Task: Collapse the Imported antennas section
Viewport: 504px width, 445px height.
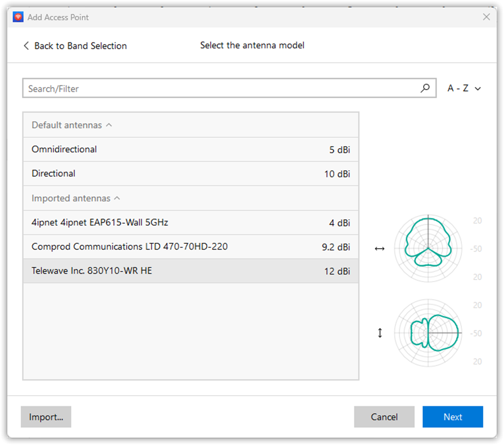Action: click(x=117, y=198)
